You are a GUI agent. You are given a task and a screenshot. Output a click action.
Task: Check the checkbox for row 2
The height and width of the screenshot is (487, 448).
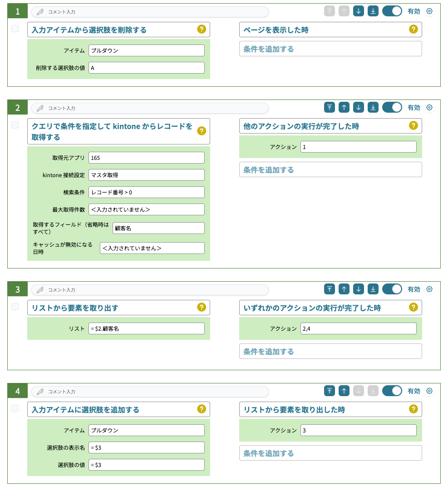15,125
